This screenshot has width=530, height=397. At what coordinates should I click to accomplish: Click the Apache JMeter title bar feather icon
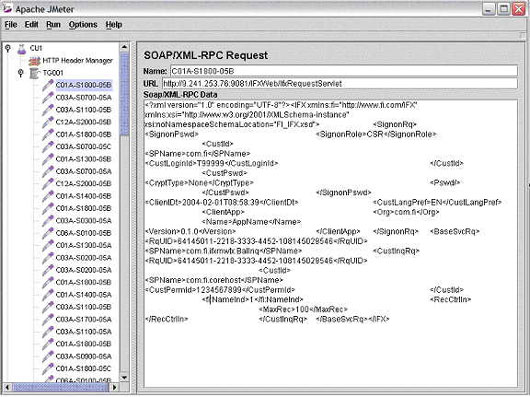(x=7, y=9)
